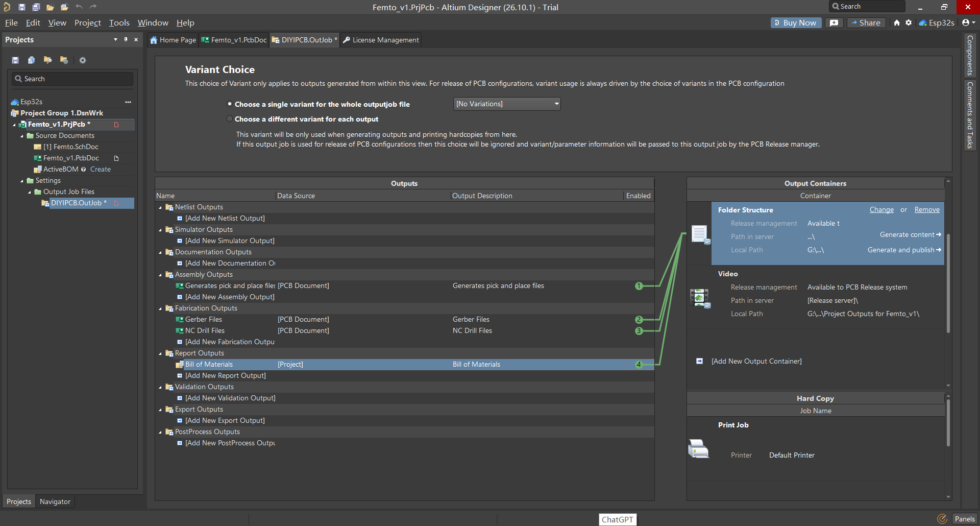Collapse the Fabrication Outputs group
Viewport: 980px width, 526px height.
point(160,309)
